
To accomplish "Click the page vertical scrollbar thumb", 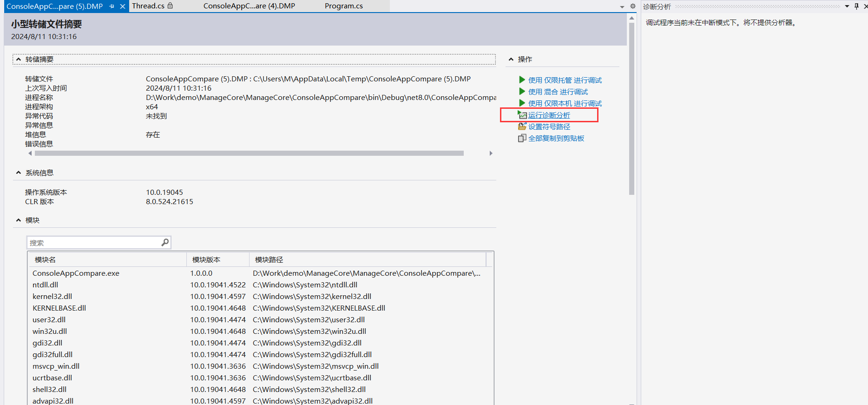I will click(631, 109).
